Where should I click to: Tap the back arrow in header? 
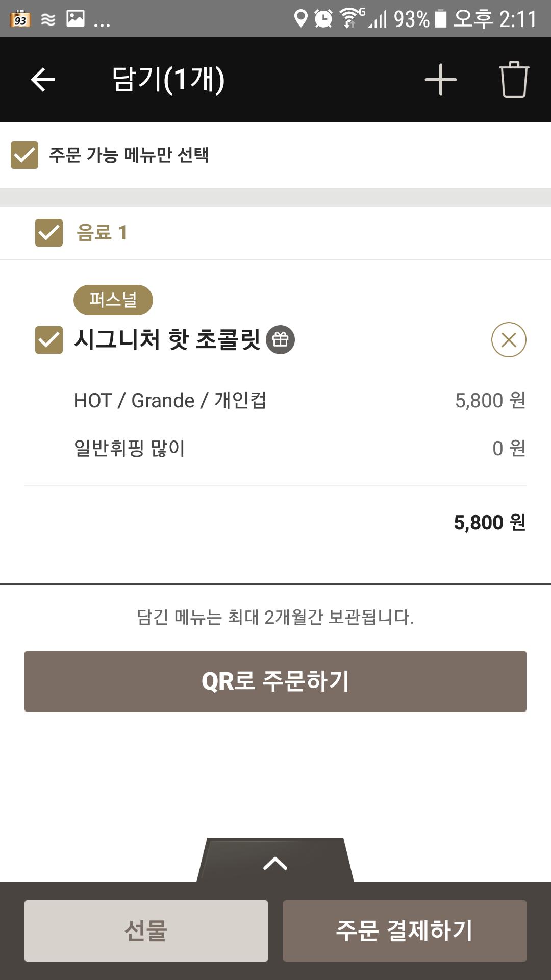click(x=43, y=80)
